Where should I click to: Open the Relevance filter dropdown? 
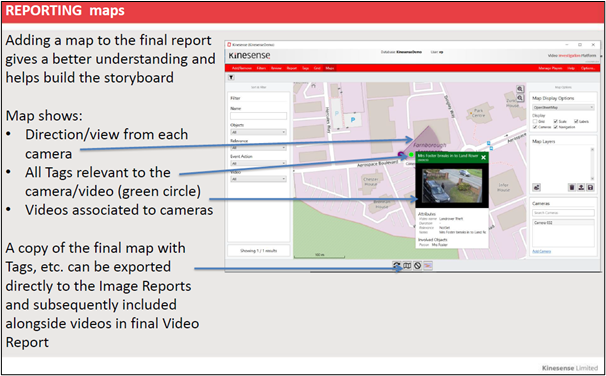(x=258, y=148)
